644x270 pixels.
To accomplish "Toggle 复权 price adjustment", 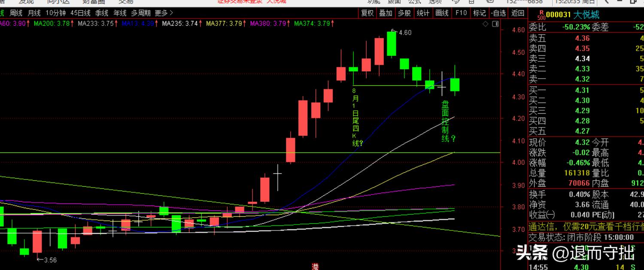I will tap(368, 13).
